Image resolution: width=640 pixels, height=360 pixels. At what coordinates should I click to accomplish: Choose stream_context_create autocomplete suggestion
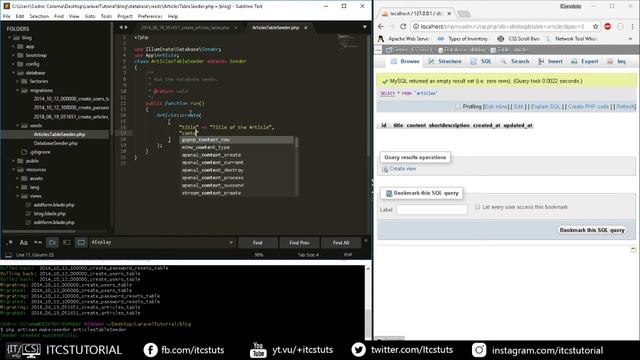pyautogui.click(x=211, y=193)
